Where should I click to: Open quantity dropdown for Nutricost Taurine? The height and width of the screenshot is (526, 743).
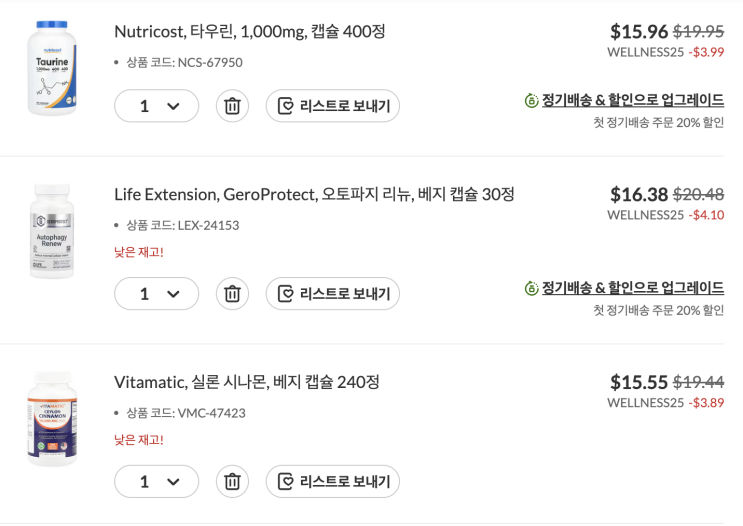coord(157,106)
